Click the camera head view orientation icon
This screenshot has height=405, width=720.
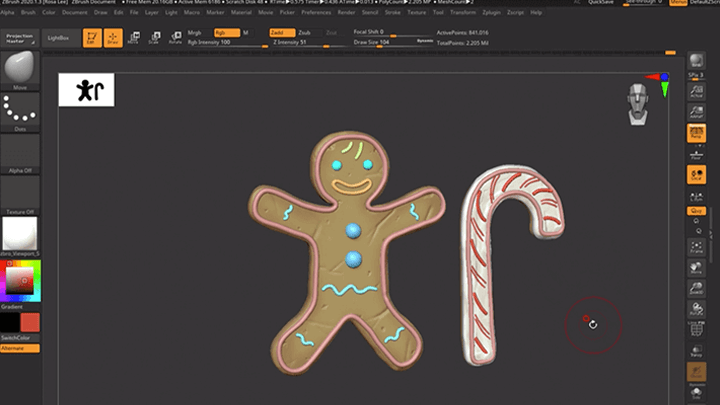tap(638, 104)
